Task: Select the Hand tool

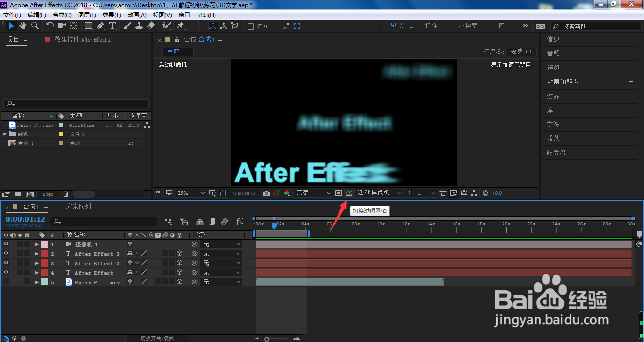Action: click(x=23, y=26)
